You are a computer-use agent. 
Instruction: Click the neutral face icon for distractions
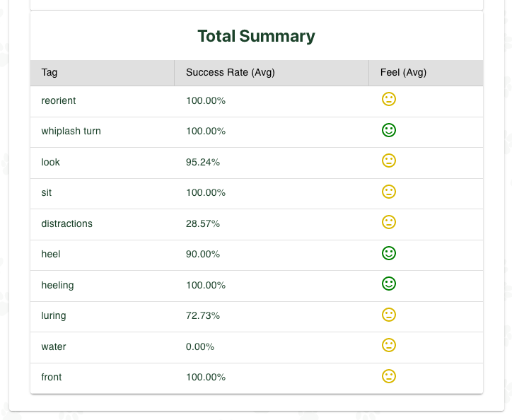coord(388,222)
